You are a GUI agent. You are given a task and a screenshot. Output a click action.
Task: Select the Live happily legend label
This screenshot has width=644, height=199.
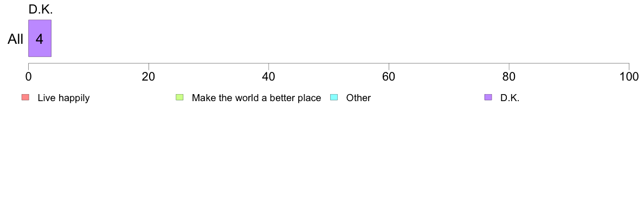click(x=63, y=98)
